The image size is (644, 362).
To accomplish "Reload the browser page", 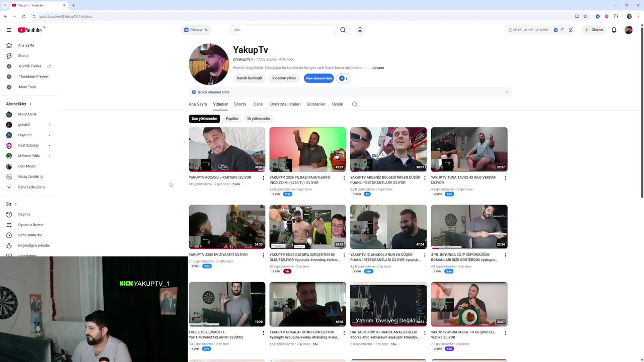I will (24, 17).
